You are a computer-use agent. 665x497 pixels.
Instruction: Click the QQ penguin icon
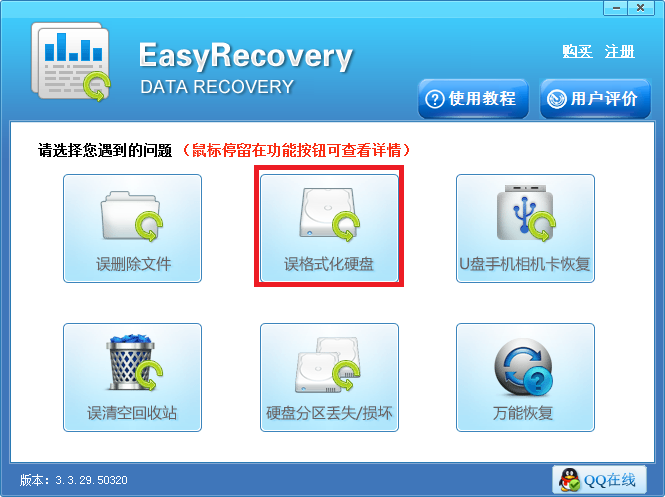[x=569, y=480]
